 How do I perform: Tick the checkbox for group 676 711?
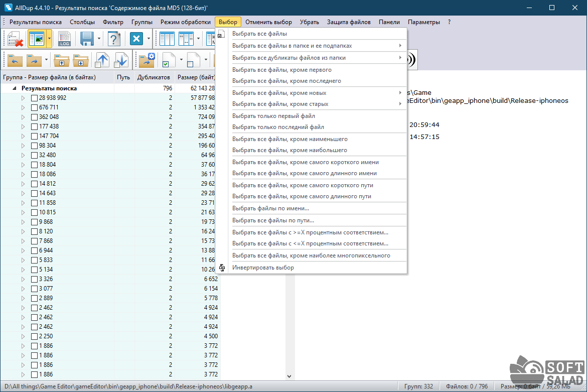(x=34, y=107)
